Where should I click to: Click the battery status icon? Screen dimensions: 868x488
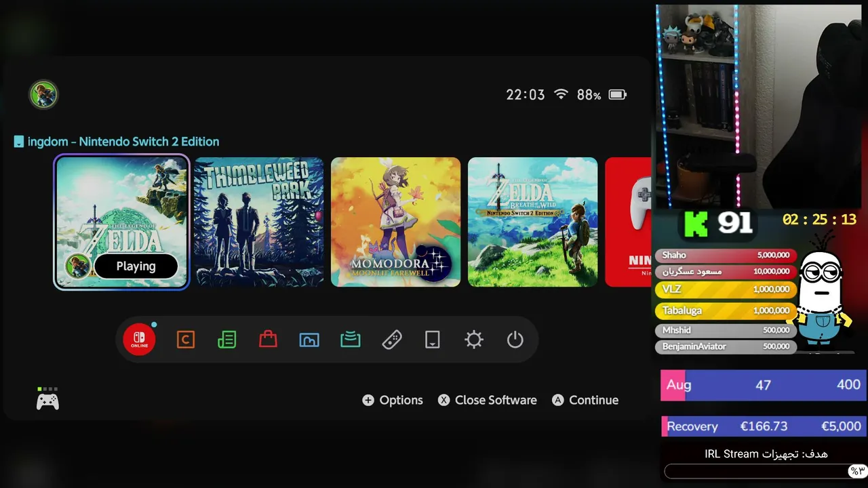pyautogui.click(x=618, y=95)
